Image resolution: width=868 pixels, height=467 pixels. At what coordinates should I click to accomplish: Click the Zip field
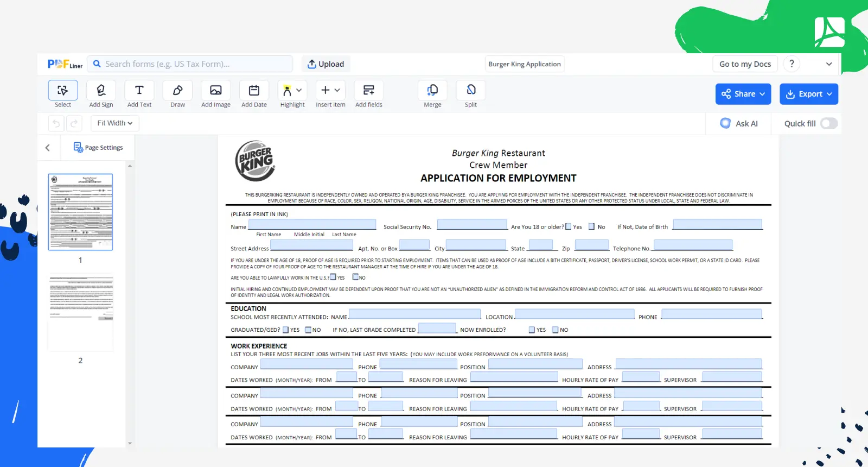click(x=592, y=246)
